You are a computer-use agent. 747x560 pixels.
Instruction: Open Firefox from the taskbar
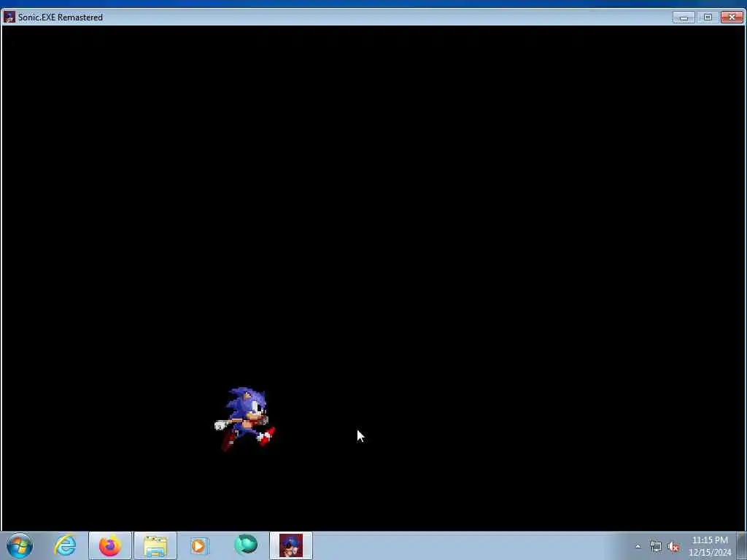pos(110,545)
